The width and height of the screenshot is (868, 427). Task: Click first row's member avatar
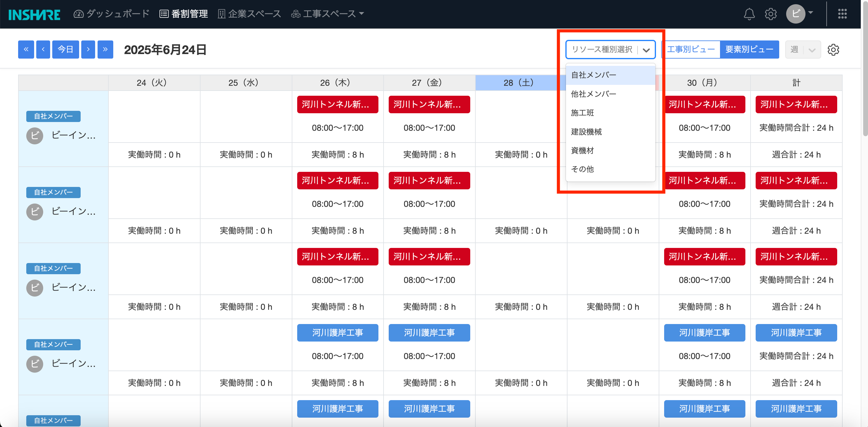point(35,136)
